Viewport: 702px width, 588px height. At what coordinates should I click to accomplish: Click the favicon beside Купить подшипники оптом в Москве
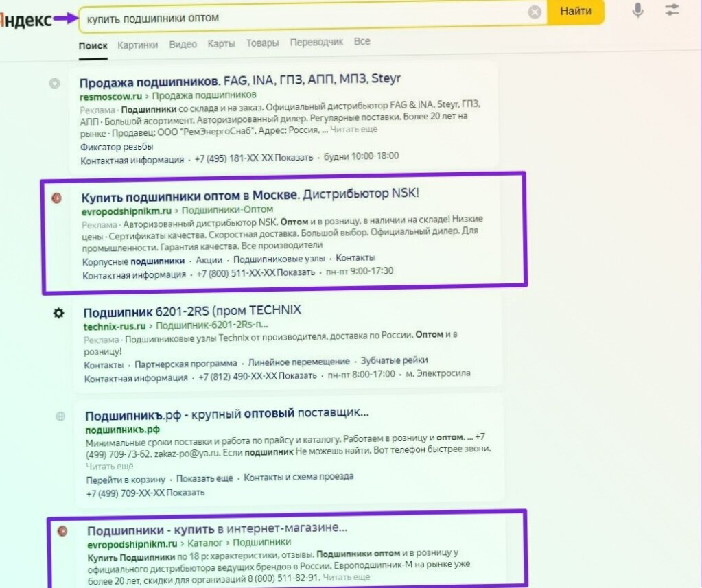[57, 198]
